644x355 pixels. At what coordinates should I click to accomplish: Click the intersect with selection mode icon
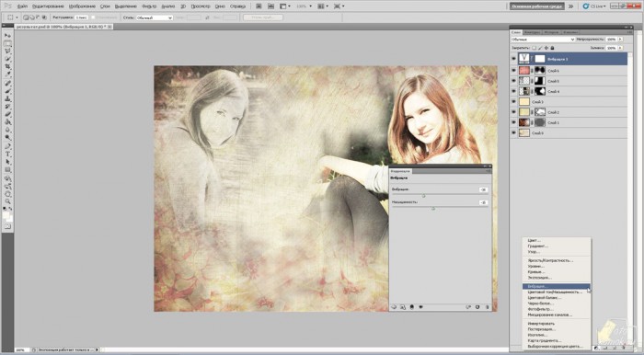(44, 17)
